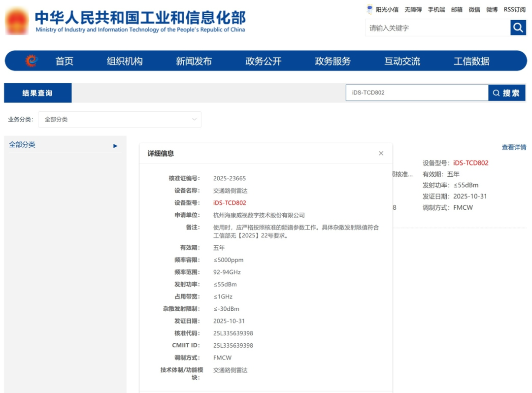The height and width of the screenshot is (393, 532).
Task: Open the RSS订阅 link
Action: 514,9
